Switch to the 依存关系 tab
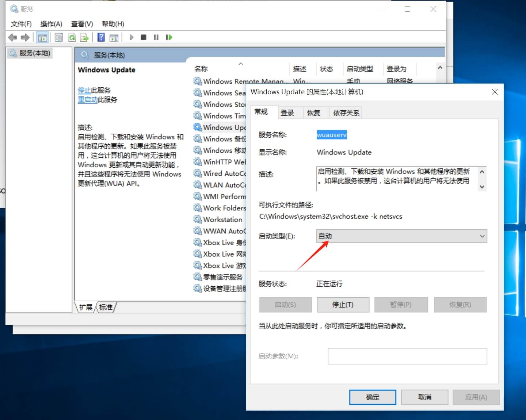Viewport: 526px width, 420px height. (346, 113)
